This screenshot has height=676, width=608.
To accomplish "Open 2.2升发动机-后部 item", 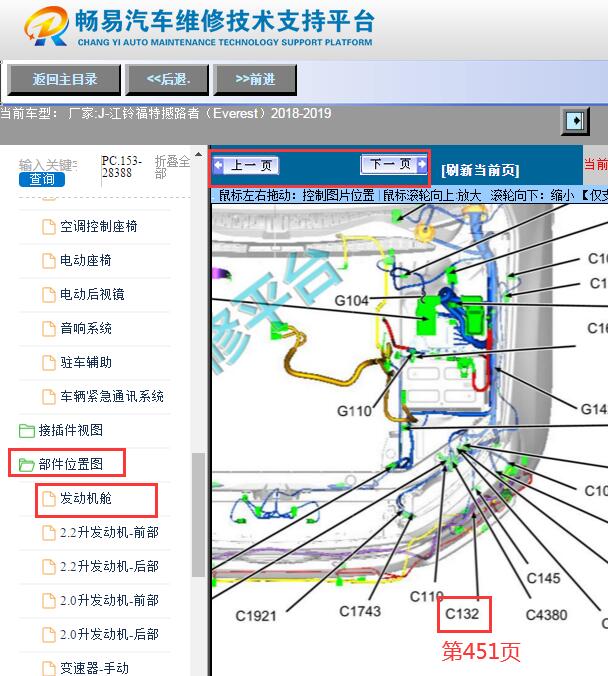I will [109, 566].
